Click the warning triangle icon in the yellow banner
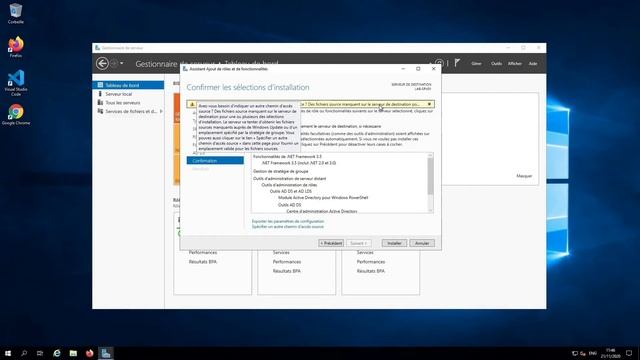640x360 pixels. pyautogui.click(x=192, y=104)
